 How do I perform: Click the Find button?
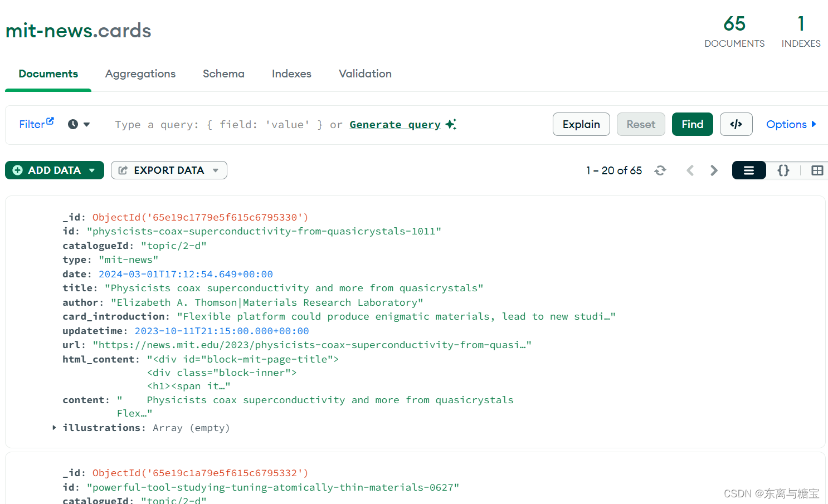[693, 124]
